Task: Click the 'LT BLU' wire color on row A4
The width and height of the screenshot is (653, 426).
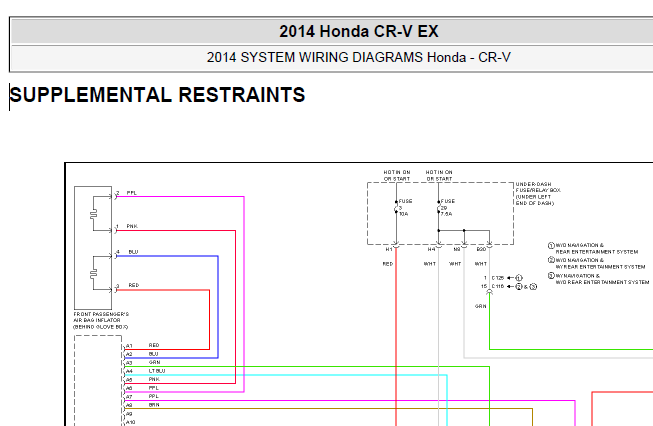Action: click(x=157, y=371)
